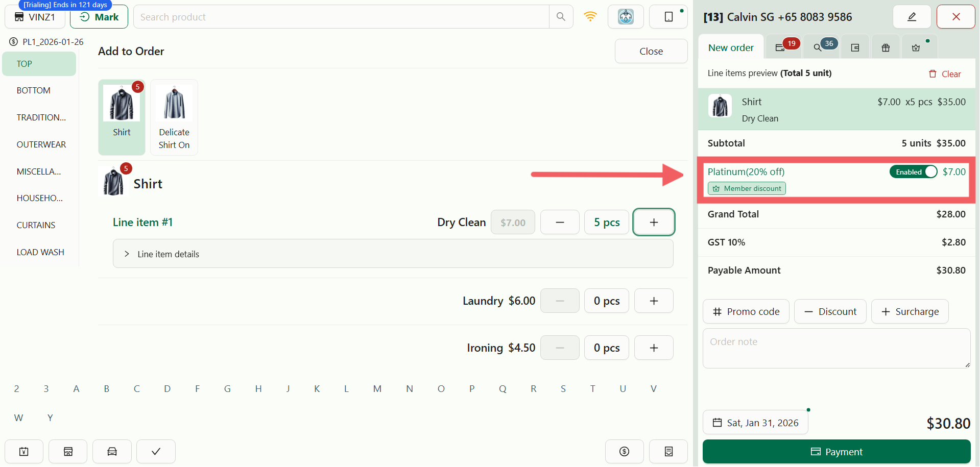
Task: Click the PL1_2026-01-26 price list label
Action: pyautogui.click(x=53, y=42)
